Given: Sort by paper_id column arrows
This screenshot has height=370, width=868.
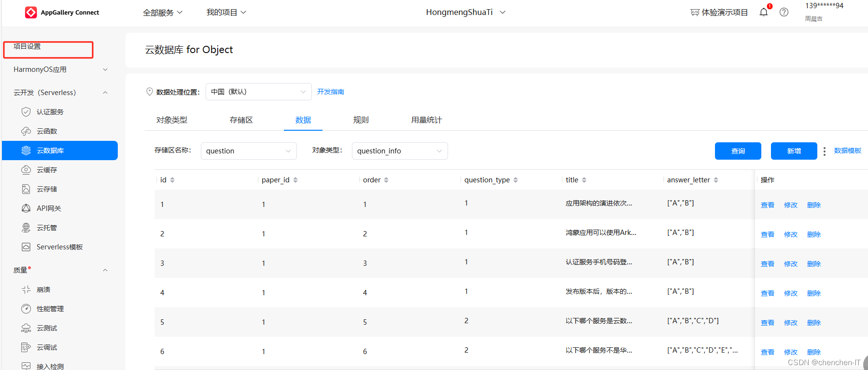Looking at the screenshot, I should (295, 180).
